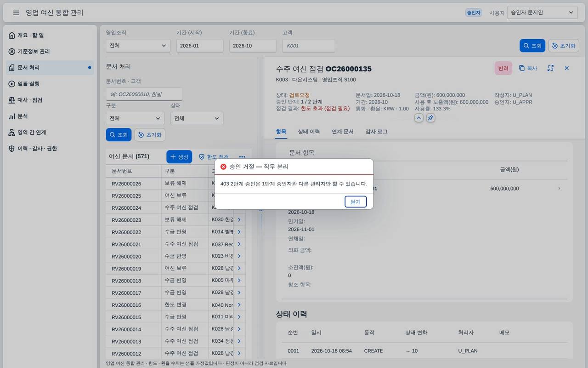This screenshot has height=368, width=588.
Task: Open the hamburger navigation menu
Action: (x=16, y=13)
